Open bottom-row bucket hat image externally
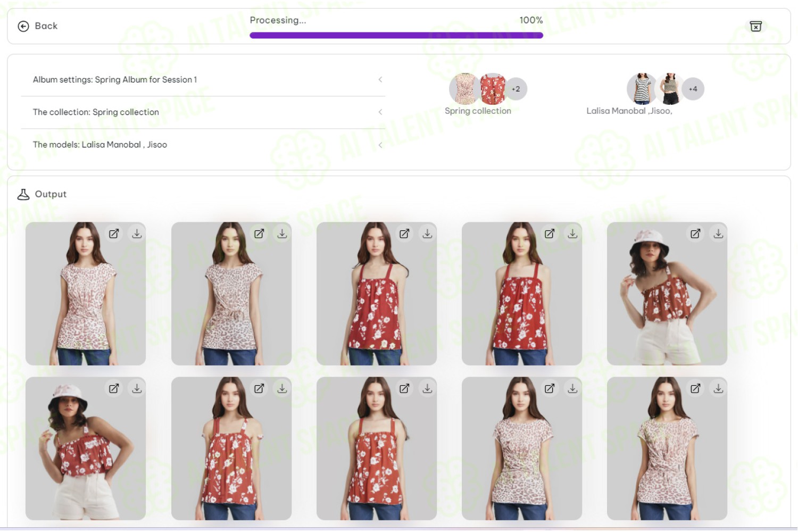The image size is (798, 532). coord(114,388)
